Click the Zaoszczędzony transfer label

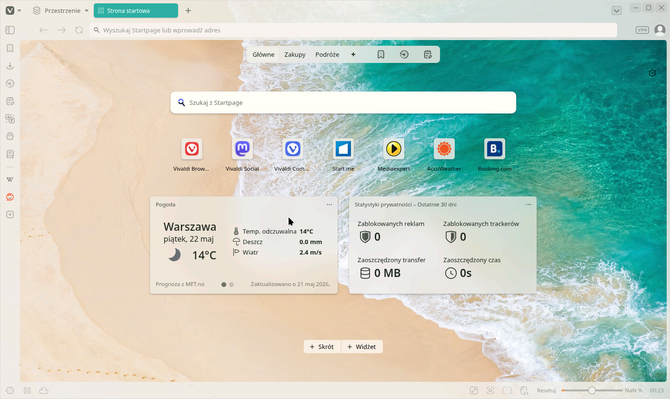391,260
